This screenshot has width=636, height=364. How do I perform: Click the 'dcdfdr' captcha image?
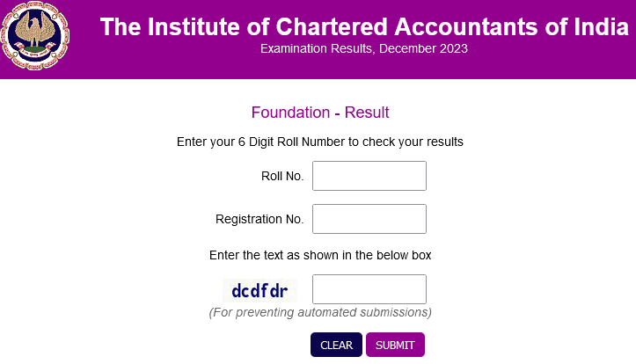(x=260, y=290)
